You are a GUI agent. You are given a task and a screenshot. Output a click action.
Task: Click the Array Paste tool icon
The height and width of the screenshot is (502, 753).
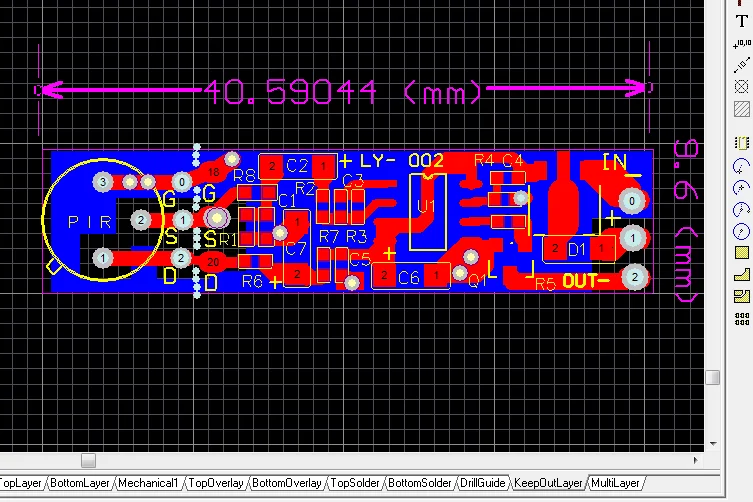[741, 318]
